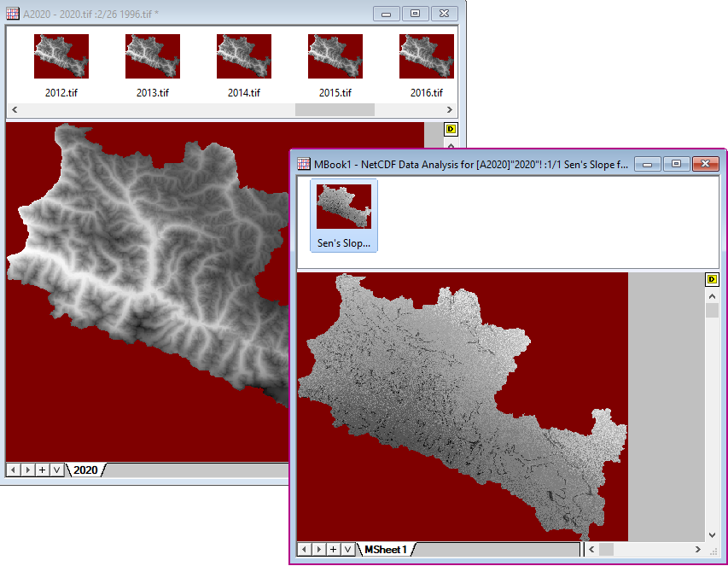This screenshot has height=566, width=728.
Task: Go to next sheet tab in MBook1
Action: 318,549
